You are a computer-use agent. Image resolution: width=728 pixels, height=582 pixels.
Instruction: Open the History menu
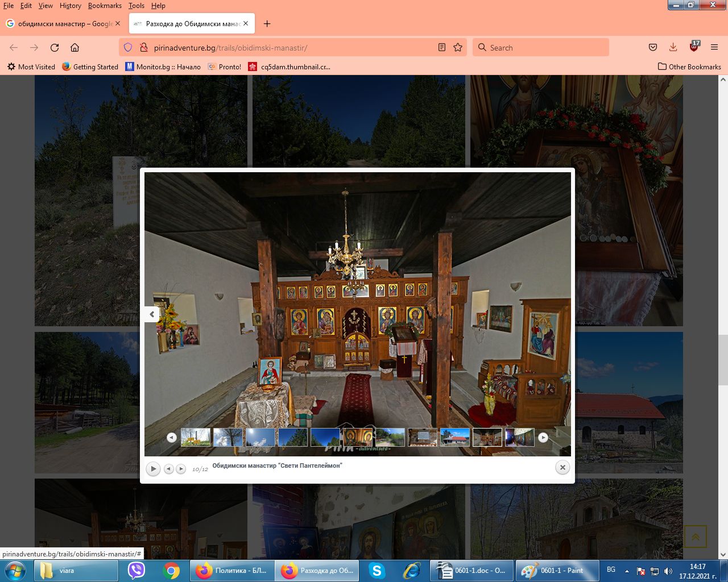coord(70,6)
